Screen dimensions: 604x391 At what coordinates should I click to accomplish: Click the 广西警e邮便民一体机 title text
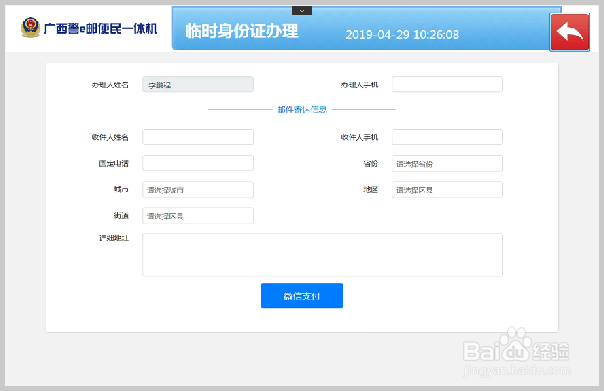point(100,28)
